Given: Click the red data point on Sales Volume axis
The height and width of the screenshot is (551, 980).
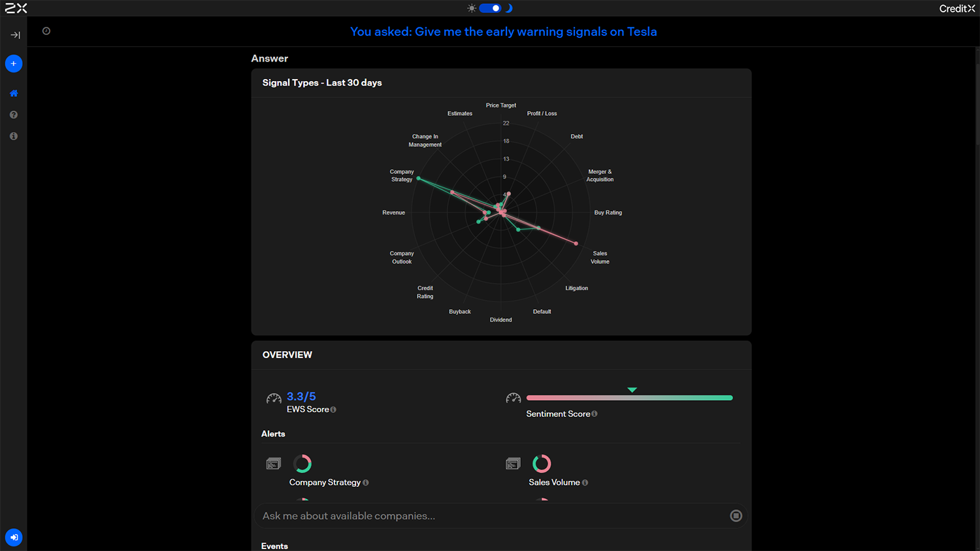Looking at the screenshot, I should pos(576,244).
